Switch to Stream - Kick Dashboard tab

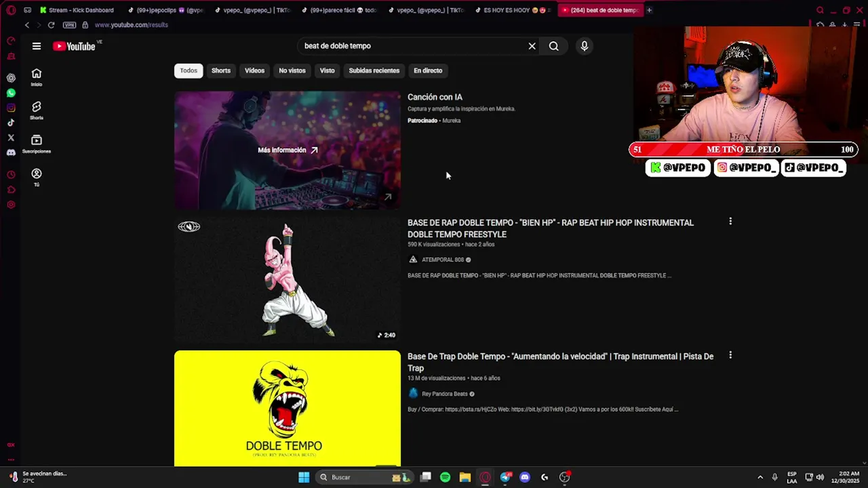click(77, 10)
